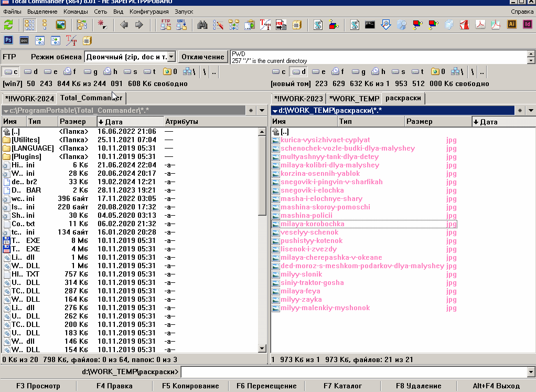This screenshot has width=536, height=392.
Task: Open right panel favorites asterisk button
Action: point(520,111)
